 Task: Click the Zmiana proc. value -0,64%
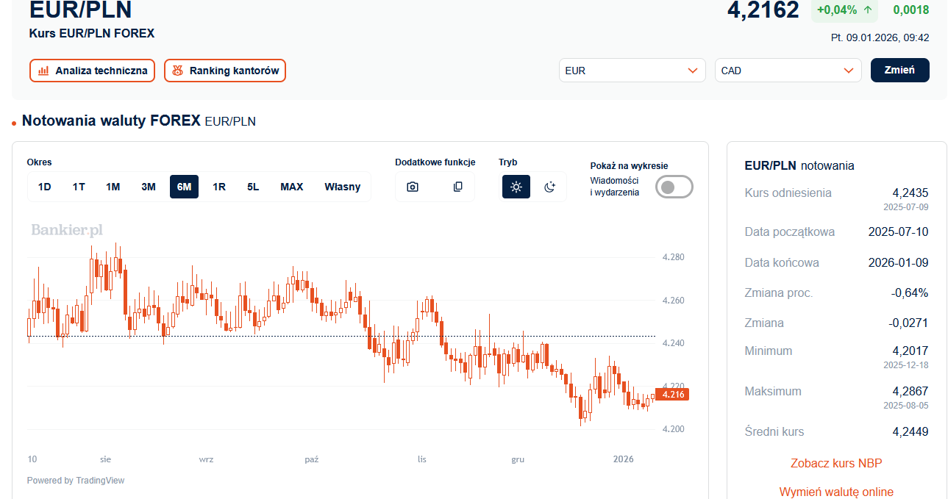tap(909, 293)
